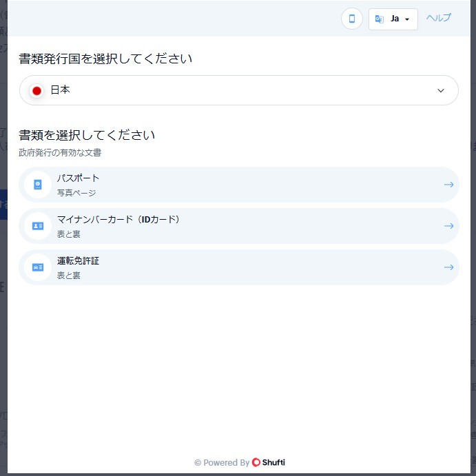Image resolution: width=476 pixels, height=476 pixels.
Task: Select the マイナンバーカード (IDカード) option
Action: tap(238, 226)
